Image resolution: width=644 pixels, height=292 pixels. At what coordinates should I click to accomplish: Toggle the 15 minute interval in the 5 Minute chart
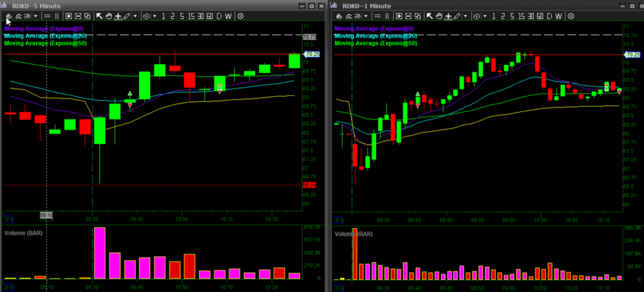click(x=191, y=16)
